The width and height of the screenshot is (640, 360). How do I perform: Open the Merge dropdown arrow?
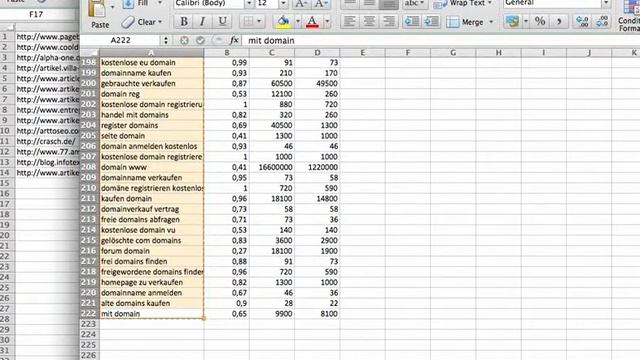(491, 22)
